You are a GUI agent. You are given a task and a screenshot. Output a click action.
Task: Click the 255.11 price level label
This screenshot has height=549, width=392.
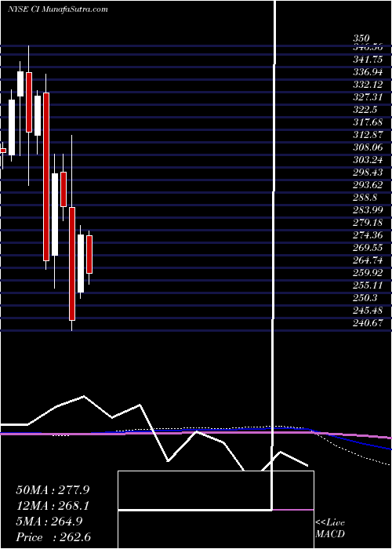click(368, 285)
